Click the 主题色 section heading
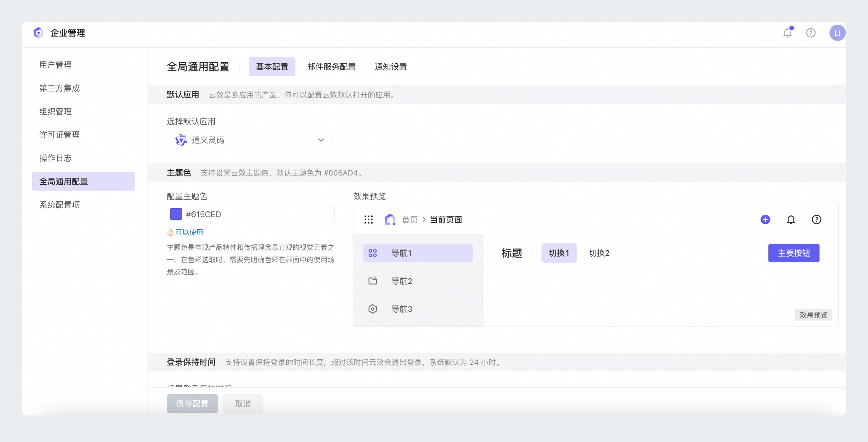This screenshot has width=868, height=442. coord(179,173)
